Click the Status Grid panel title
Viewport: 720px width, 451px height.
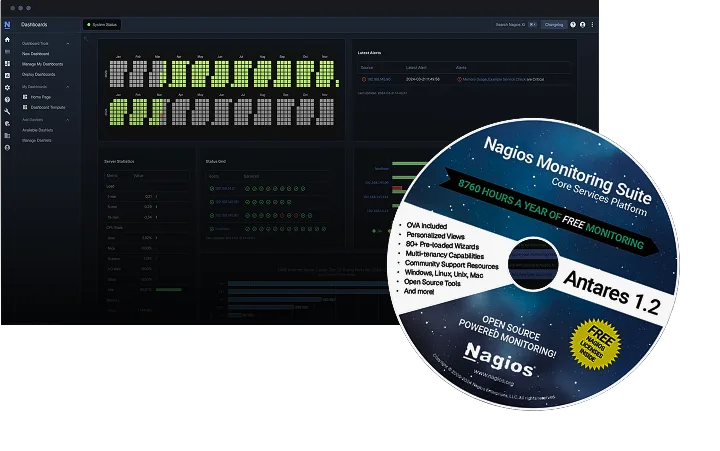(x=215, y=162)
